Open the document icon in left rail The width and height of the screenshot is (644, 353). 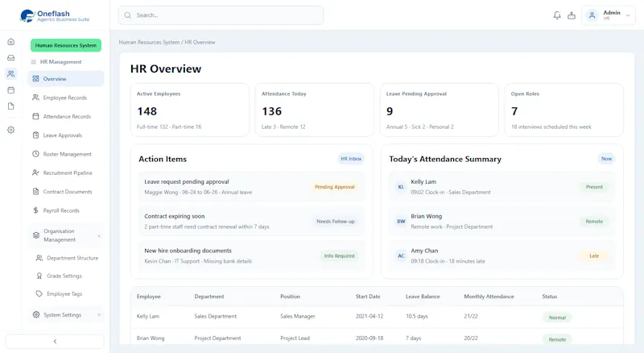[11, 106]
